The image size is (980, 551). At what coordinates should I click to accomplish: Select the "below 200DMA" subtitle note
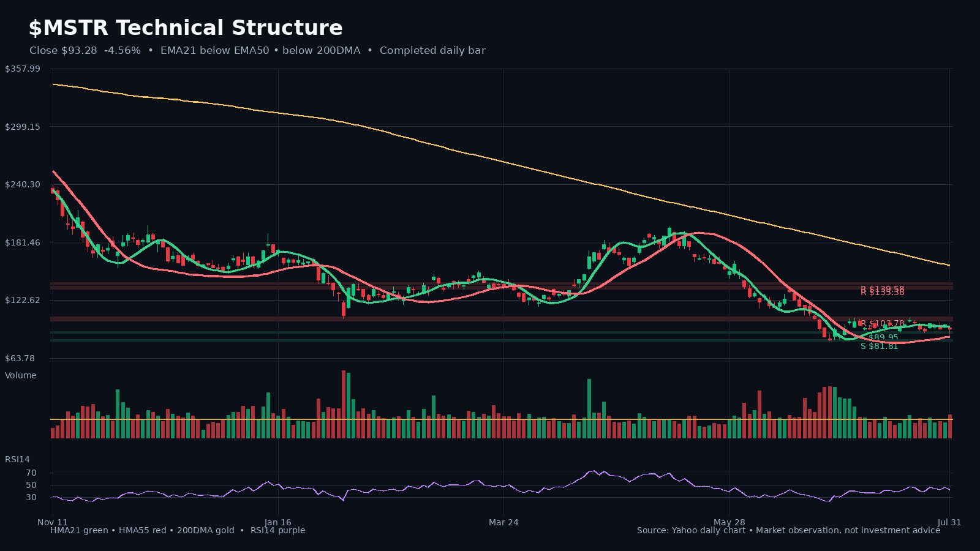pos(322,51)
